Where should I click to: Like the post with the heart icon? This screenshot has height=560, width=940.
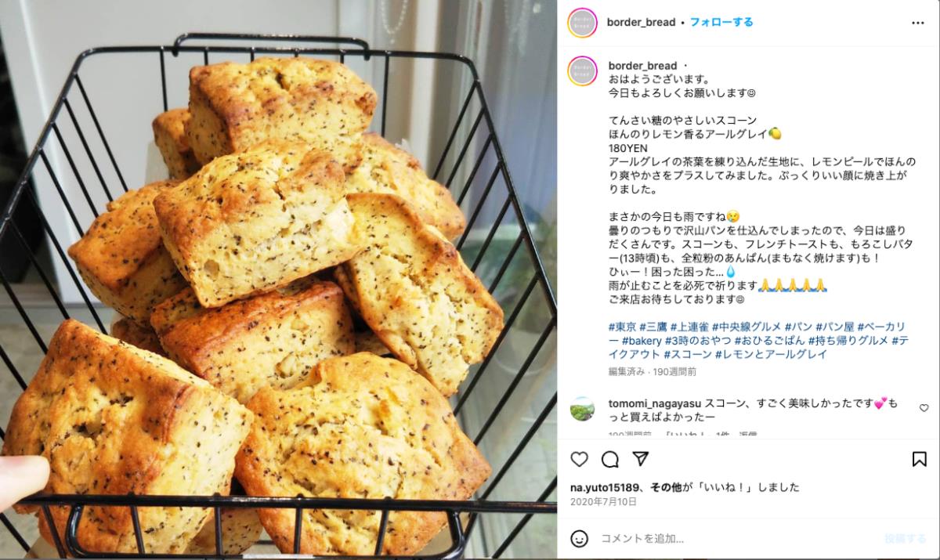point(579,459)
